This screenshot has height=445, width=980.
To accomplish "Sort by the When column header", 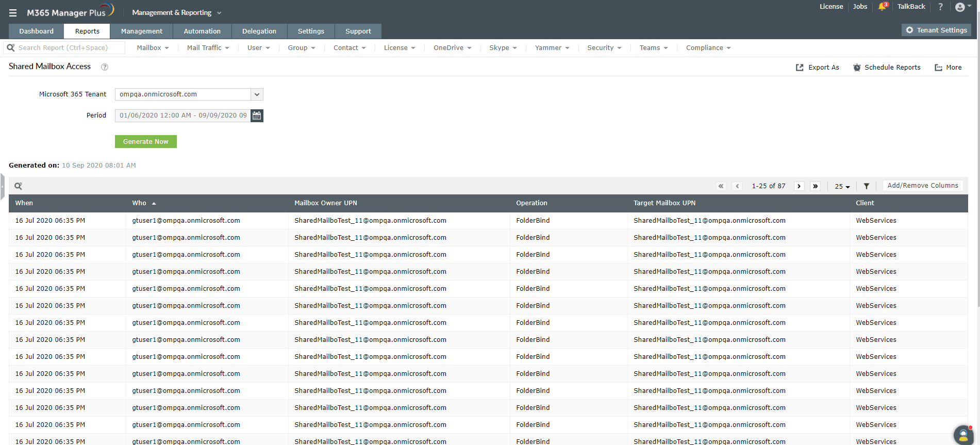I will (24, 203).
